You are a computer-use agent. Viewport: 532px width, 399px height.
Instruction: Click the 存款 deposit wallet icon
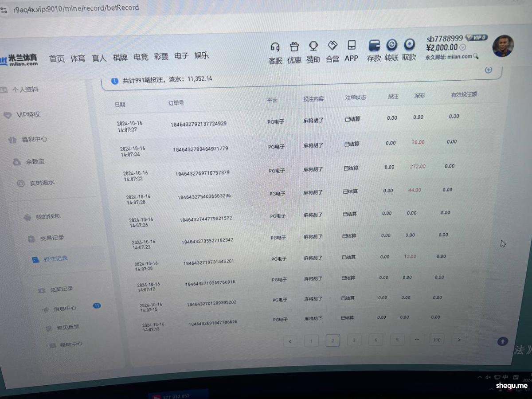click(374, 45)
